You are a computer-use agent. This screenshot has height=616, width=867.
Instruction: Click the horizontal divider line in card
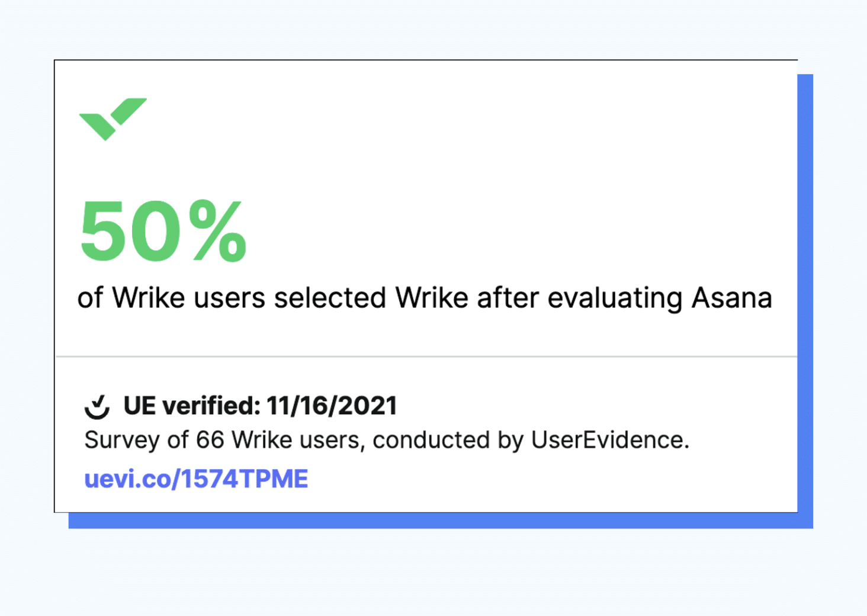[x=426, y=357]
